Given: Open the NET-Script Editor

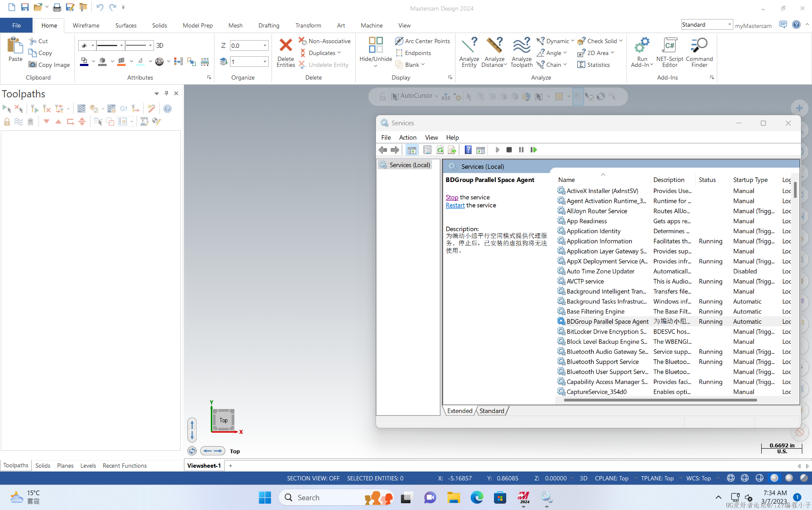Looking at the screenshot, I should [x=669, y=52].
